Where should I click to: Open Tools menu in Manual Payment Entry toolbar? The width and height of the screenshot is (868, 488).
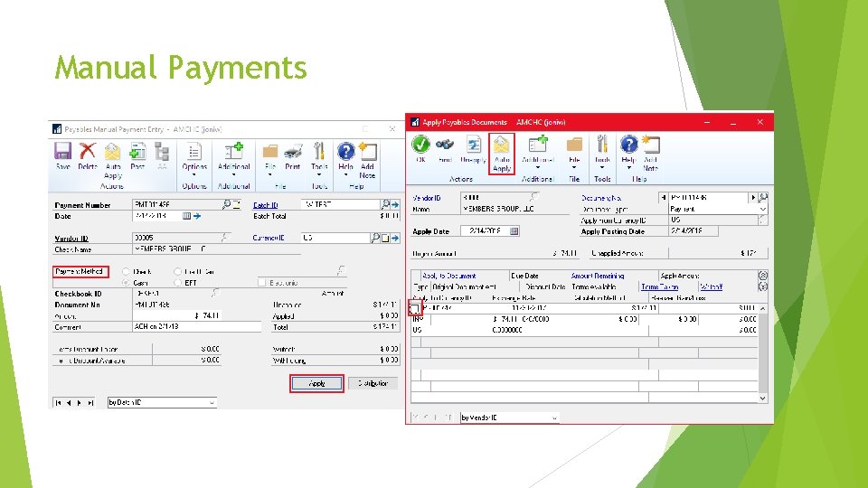coord(319,159)
